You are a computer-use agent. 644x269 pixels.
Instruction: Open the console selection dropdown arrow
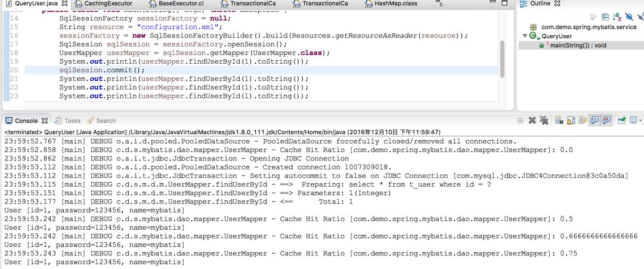coord(640,121)
